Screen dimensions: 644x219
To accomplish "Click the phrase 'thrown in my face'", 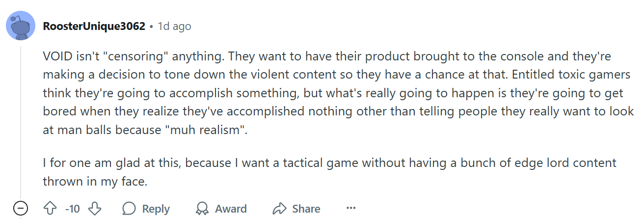I will [95, 181].
